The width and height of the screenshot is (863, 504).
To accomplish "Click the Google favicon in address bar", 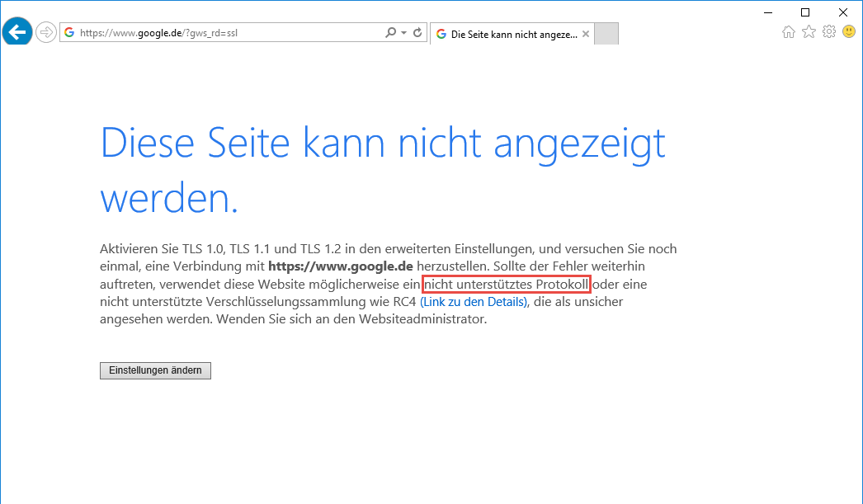I will point(69,33).
